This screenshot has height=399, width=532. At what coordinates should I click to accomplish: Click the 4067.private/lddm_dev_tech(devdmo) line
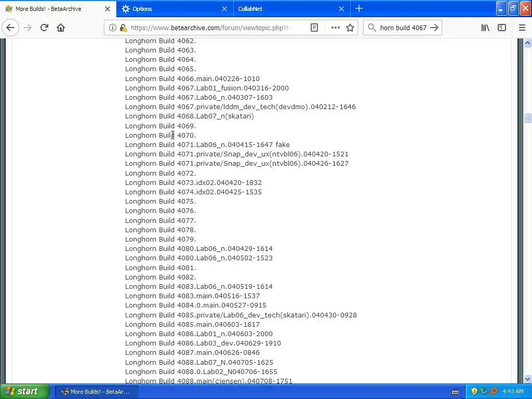(x=241, y=107)
